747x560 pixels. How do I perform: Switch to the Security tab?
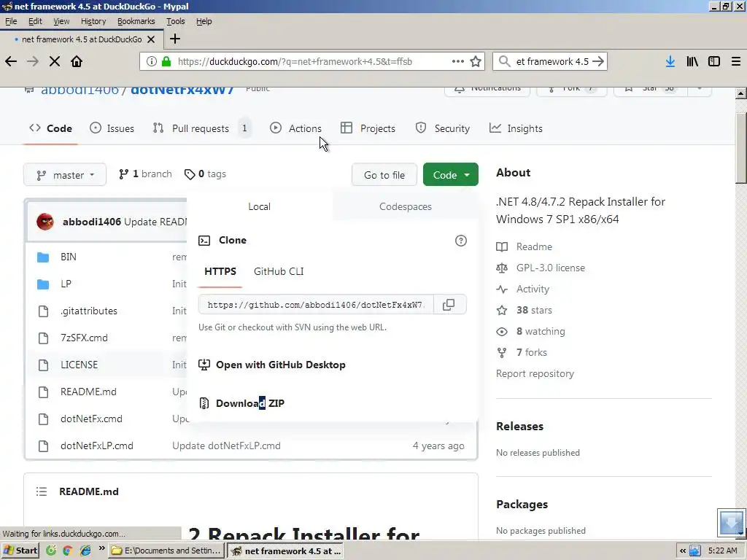443,128
